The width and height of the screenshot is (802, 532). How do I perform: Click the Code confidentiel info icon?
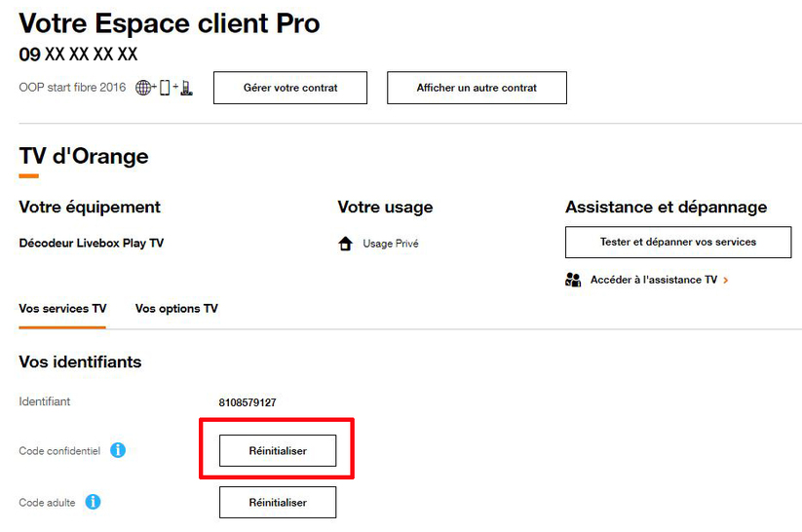coord(118,450)
